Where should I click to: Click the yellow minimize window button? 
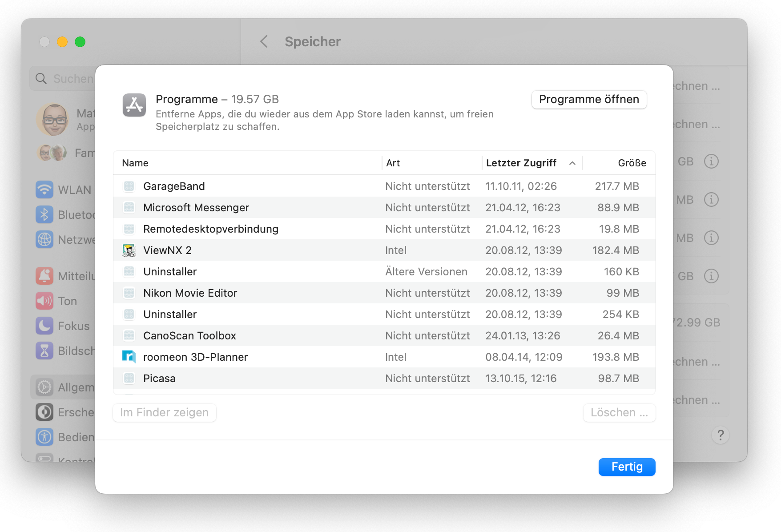coord(62,42)
